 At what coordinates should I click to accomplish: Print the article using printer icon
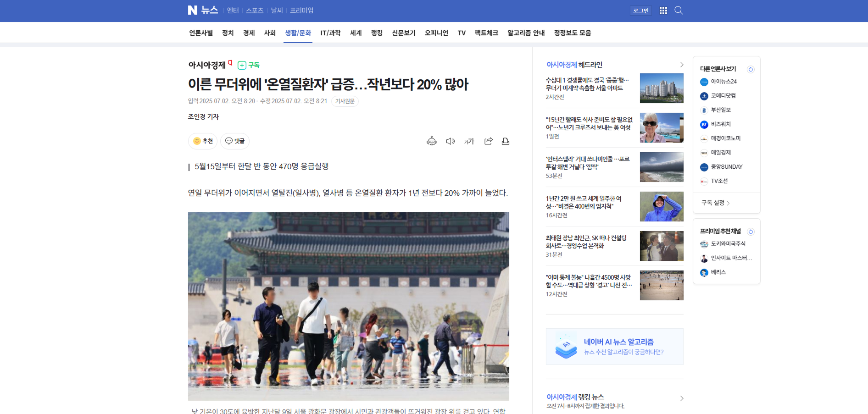pos(505,141)
